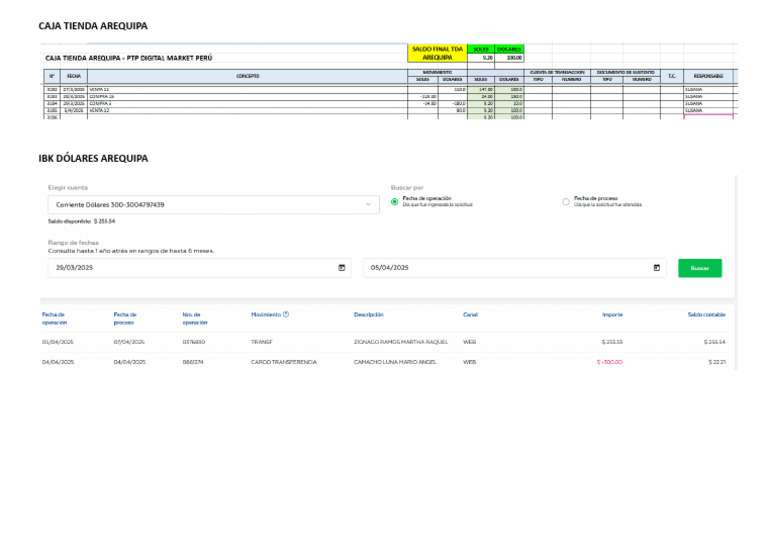768x544 pixels.
Task: Select the CARGO TRANSFERENCIA transaction row
Action: 384,362
